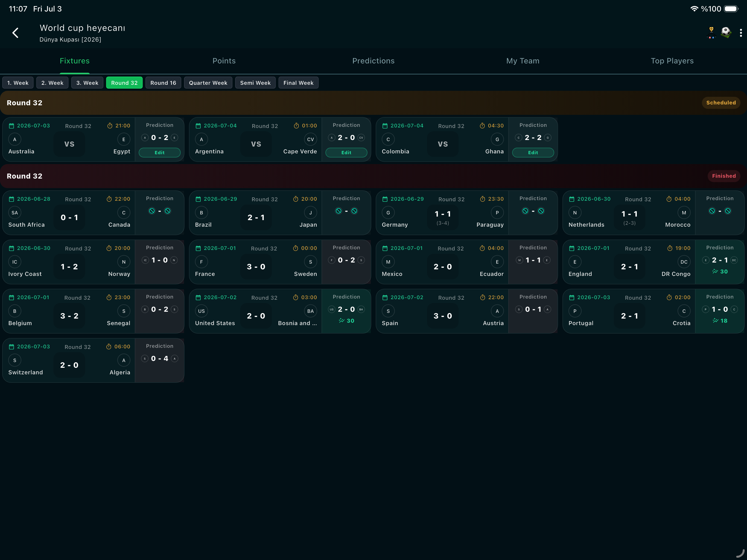Select the 1. Week filter
Image resolution: width=747 pixels, height=560 pixels.
coord(18,83)
